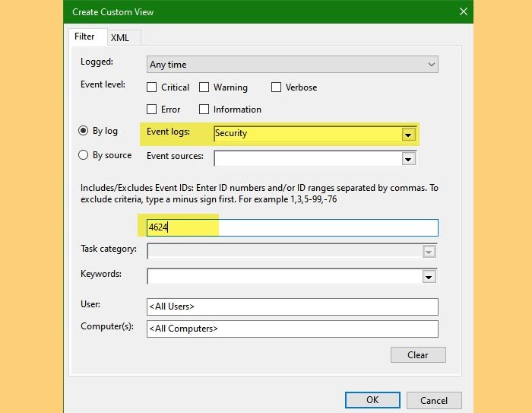Viewport: 532px width, 413px height.
Task: Enable the Error event level checkbox
Action: click(x=152, y=110)
